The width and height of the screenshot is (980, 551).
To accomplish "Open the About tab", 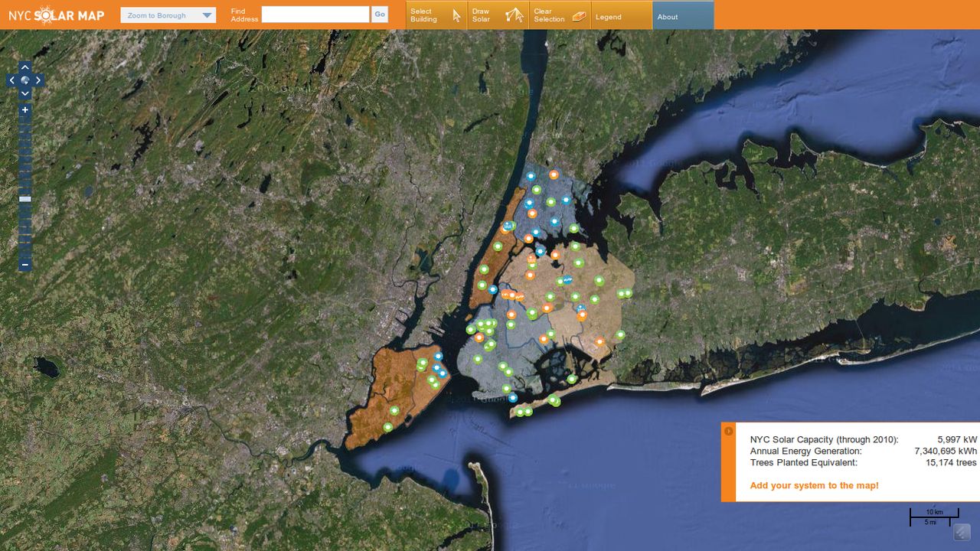I will click(683, 16).
